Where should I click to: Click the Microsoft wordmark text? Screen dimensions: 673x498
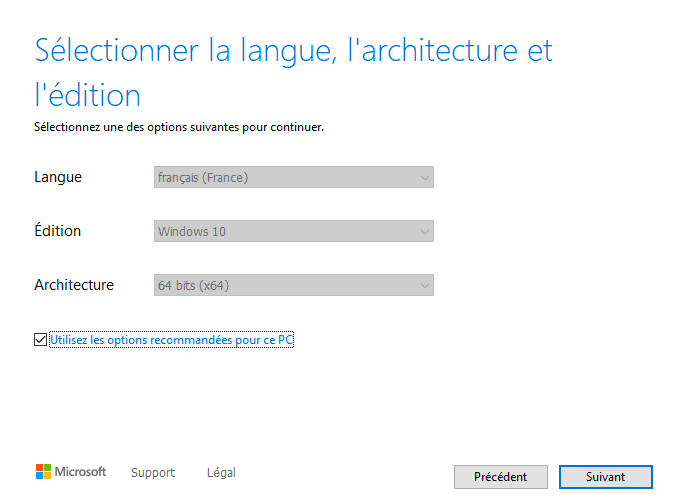coord(80,472)
